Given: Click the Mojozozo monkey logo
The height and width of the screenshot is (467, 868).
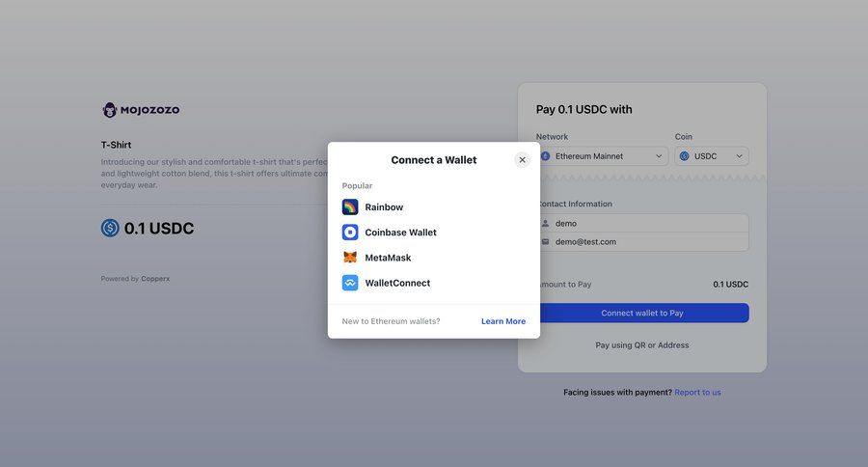Looking at the screenshot, I should click(x=111, y=110).
